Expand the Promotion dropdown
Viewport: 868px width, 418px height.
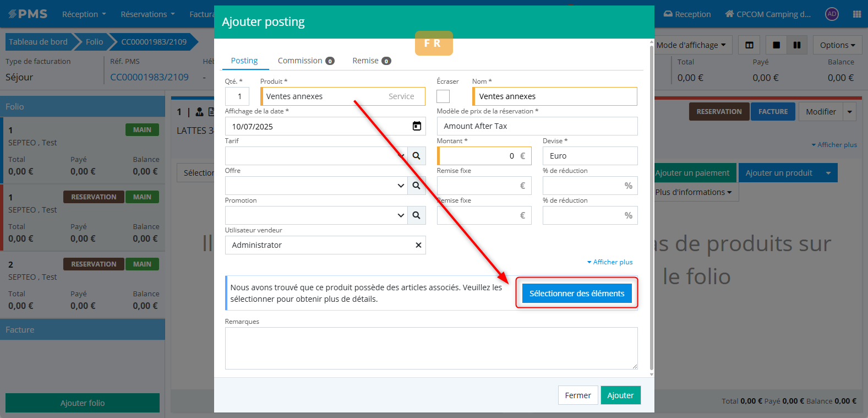(x=401, y=215)
